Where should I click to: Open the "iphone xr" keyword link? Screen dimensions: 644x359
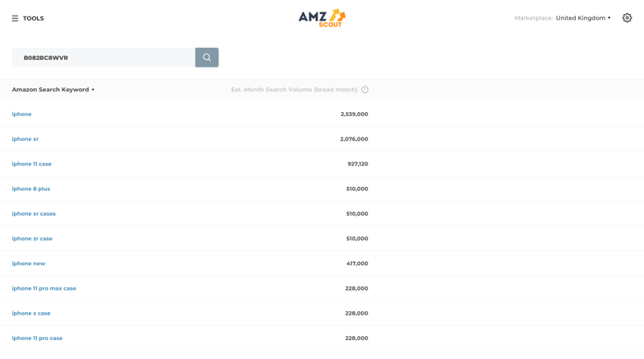point(25,139)
